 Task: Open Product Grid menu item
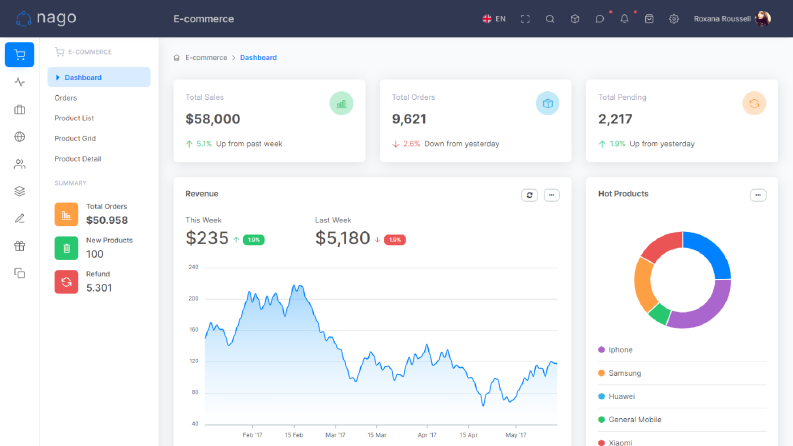pos(75,138)
